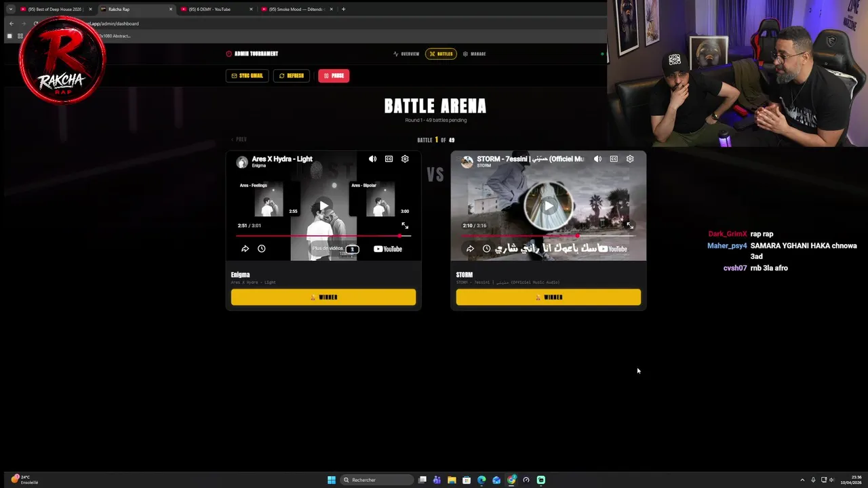868x488 pixels.
Task: Close the 6 DEMY YouTube tab
Action: click(x=251, y=9)
